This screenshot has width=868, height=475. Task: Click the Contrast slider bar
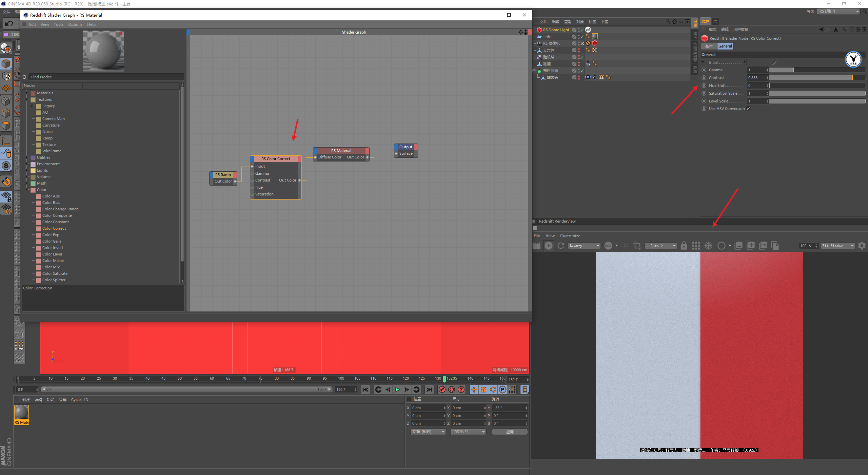click(816, 78)
